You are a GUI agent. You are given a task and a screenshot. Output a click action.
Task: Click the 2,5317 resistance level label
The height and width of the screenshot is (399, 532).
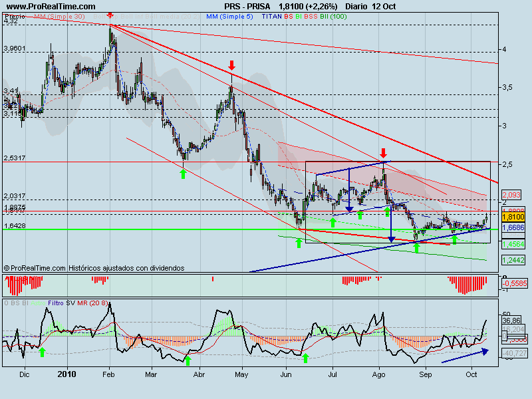click(x=15, y=158)
